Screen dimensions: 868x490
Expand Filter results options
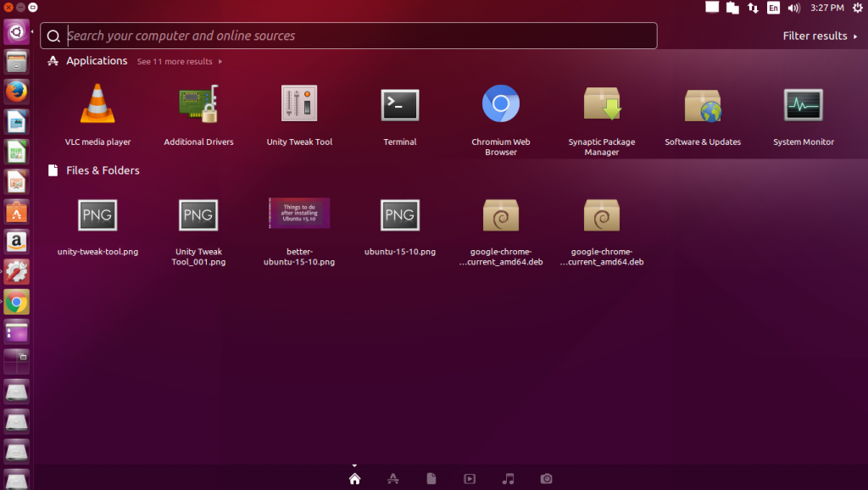[x=816, y=36]
